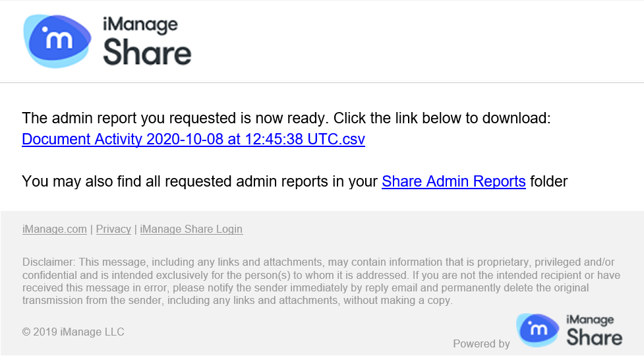
Task: Click the © 2019 iManage LLC copyright text
Action: (73, 332)
